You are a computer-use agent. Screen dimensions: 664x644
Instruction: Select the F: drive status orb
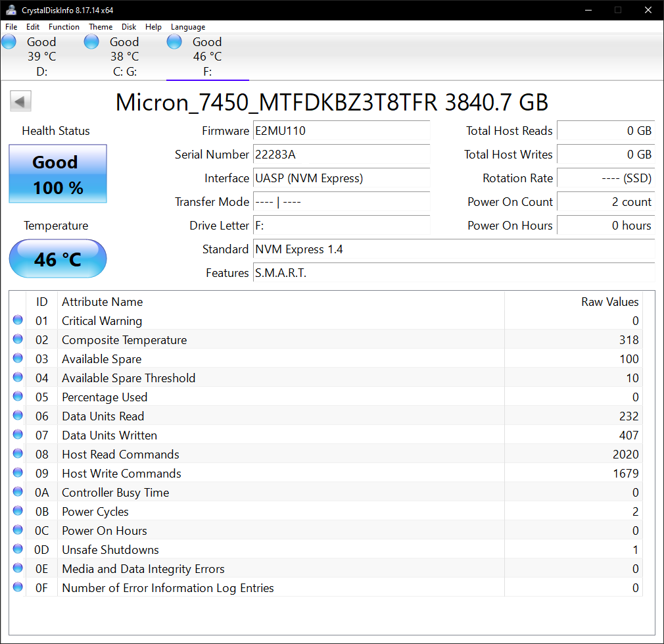[174, 42]
